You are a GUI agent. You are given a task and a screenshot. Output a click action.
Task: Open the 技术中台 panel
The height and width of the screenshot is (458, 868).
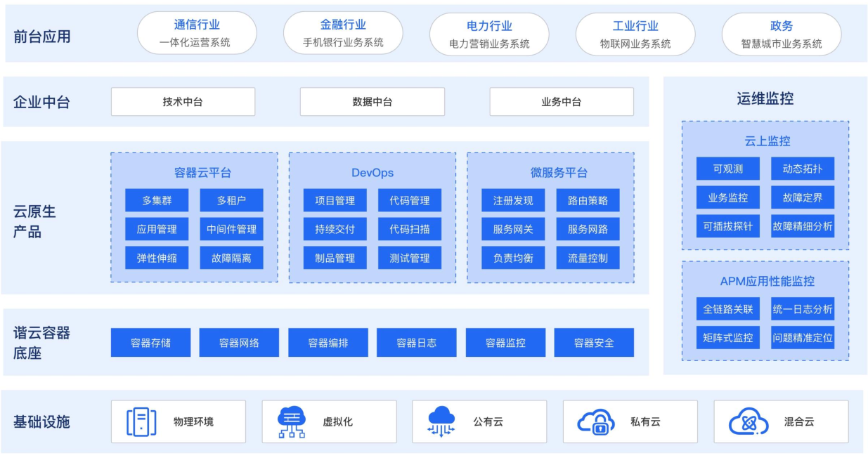[183, 101]
